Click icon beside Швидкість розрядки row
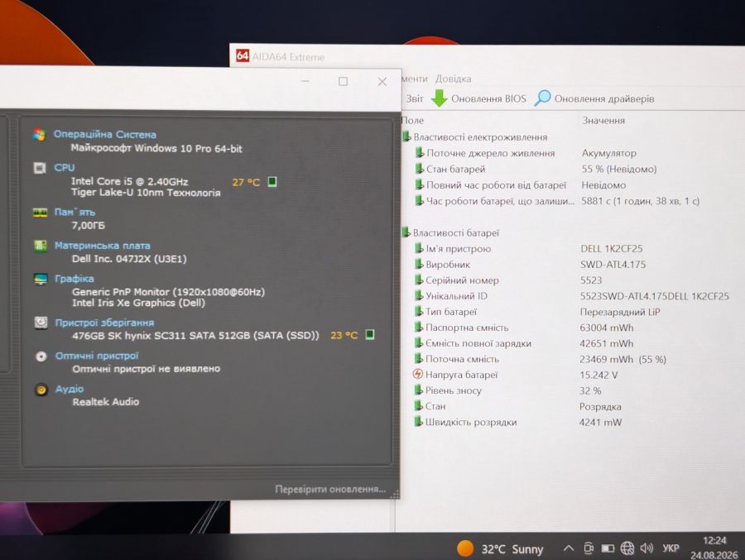745x560 pixels. [x=418, y=421]
